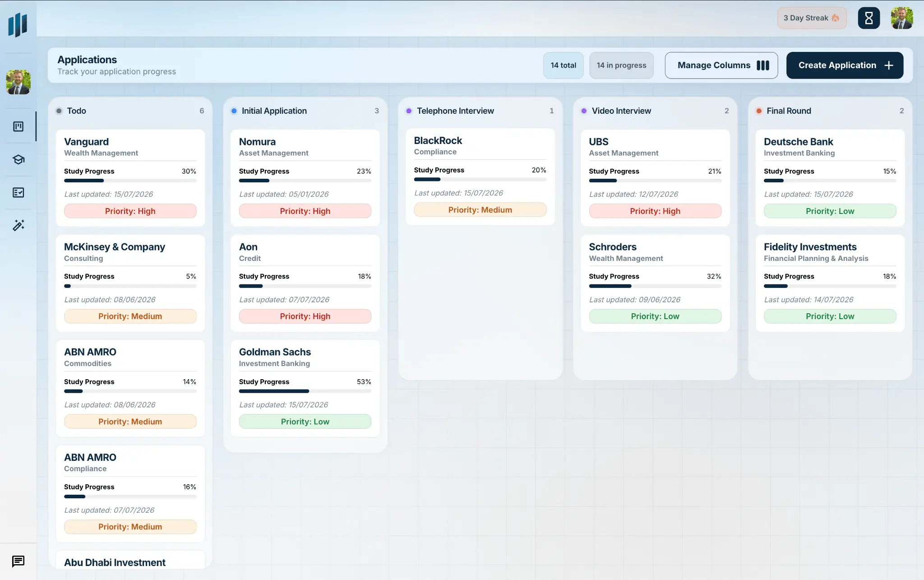Click Fidelity's Priority: Low tag
This screenshot has height=580, width=924.
[830, 316]
